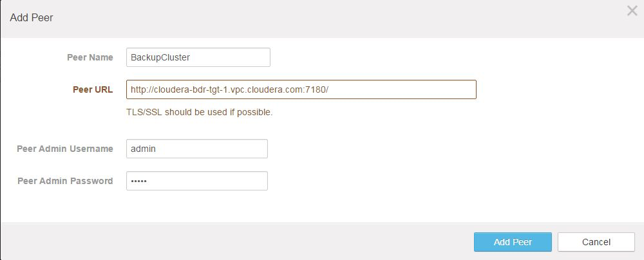Image resolution: width=644 pixels, height=260 pixels.
Task: Click the Peer Name label
Action: tap(90, 57)
